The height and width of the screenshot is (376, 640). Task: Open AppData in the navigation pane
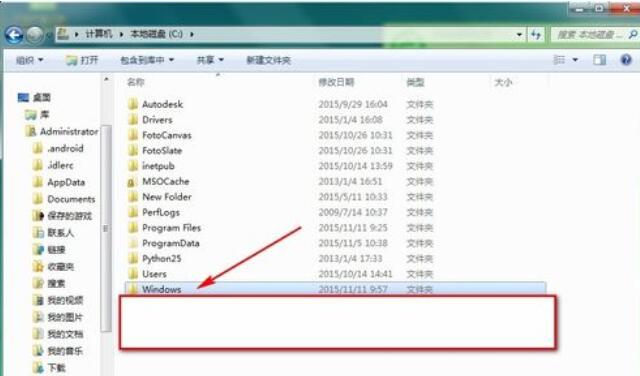[59, 182]
